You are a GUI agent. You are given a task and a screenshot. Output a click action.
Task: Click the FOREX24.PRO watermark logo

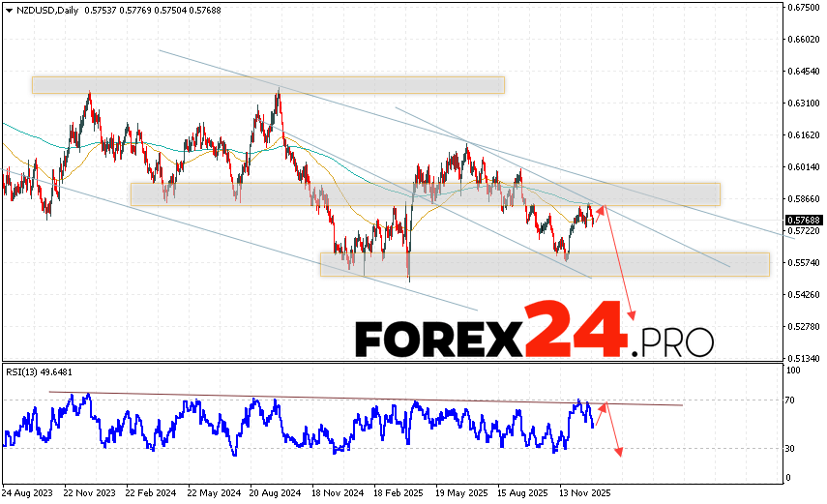click(534, 334)
